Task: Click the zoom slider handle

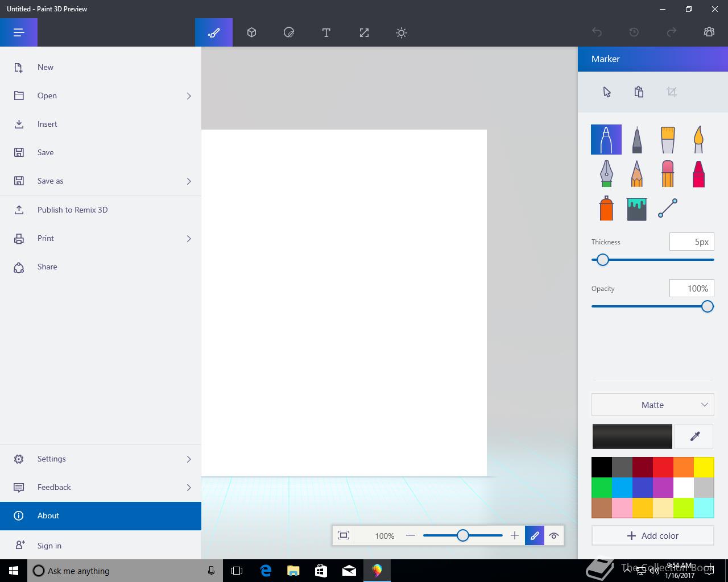Action: tap(462, 535)
